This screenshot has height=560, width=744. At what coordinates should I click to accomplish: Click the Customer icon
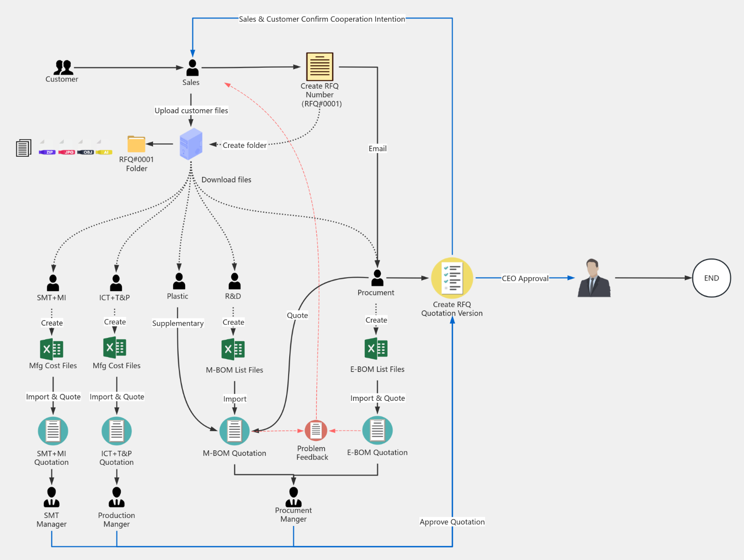[x=63, y=68]
